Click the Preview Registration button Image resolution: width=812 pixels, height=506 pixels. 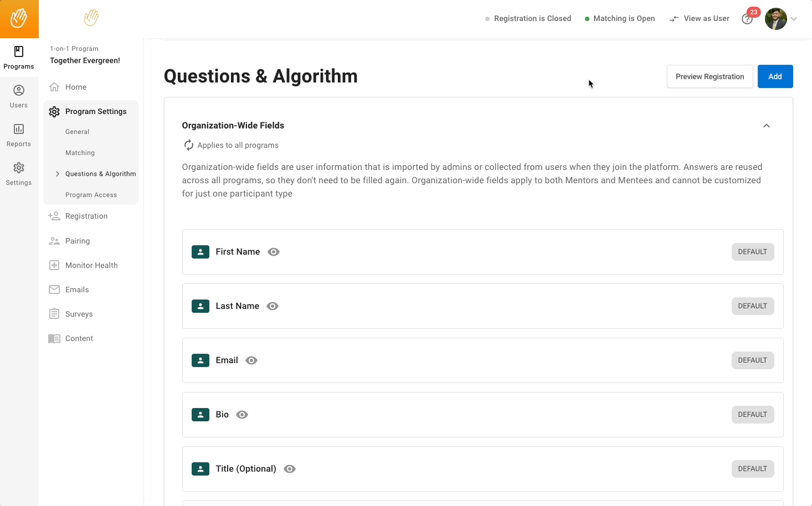[710, 76]
